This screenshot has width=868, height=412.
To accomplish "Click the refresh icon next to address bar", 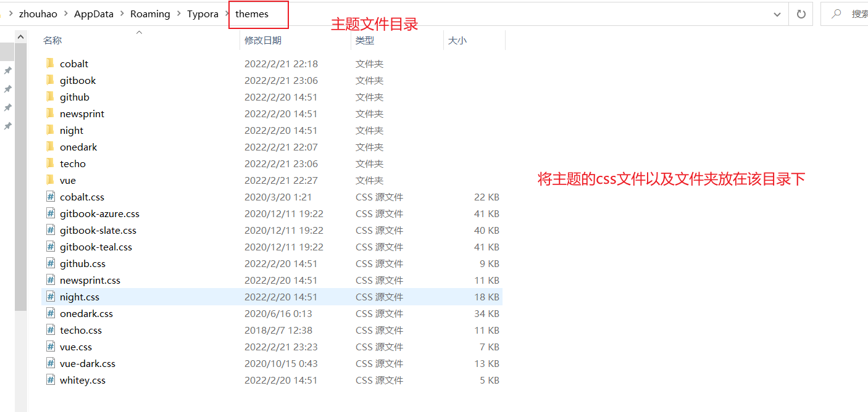I will [801, 13].
